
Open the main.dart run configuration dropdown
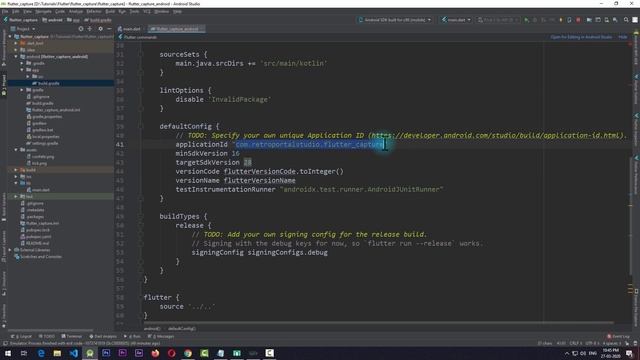pos(456,20)
